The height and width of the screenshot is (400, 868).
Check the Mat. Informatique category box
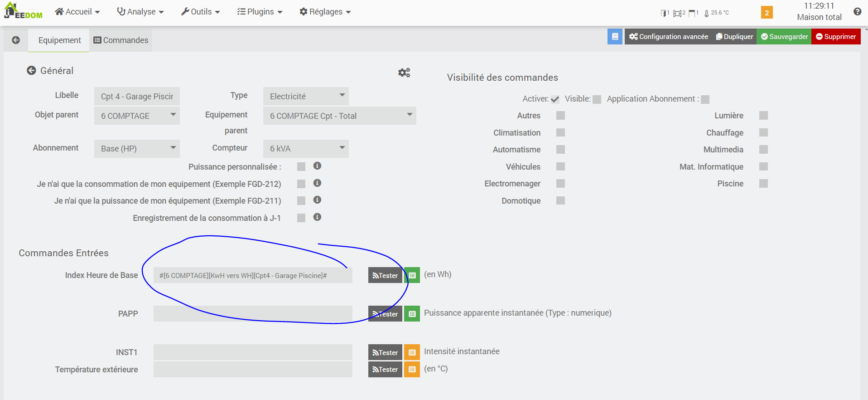[763, 166]
